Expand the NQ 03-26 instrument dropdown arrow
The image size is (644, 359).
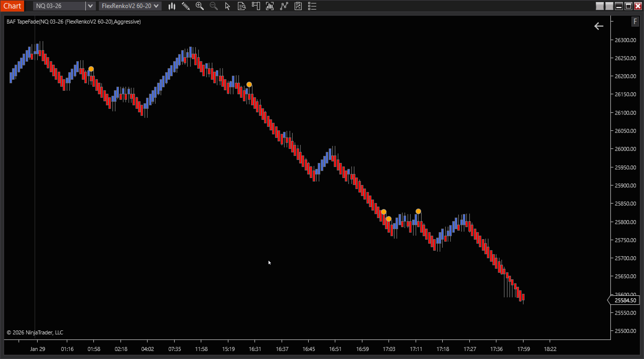pos(90,6)
